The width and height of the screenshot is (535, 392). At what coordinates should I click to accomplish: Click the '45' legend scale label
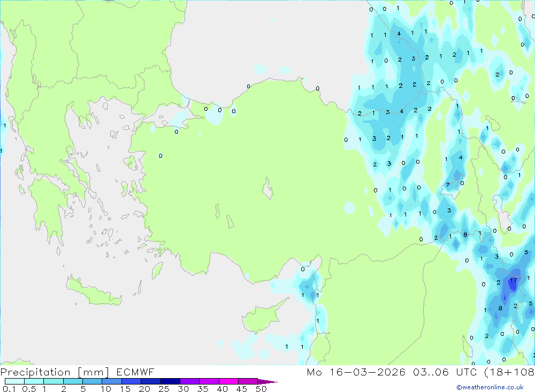tap(242, 389)
